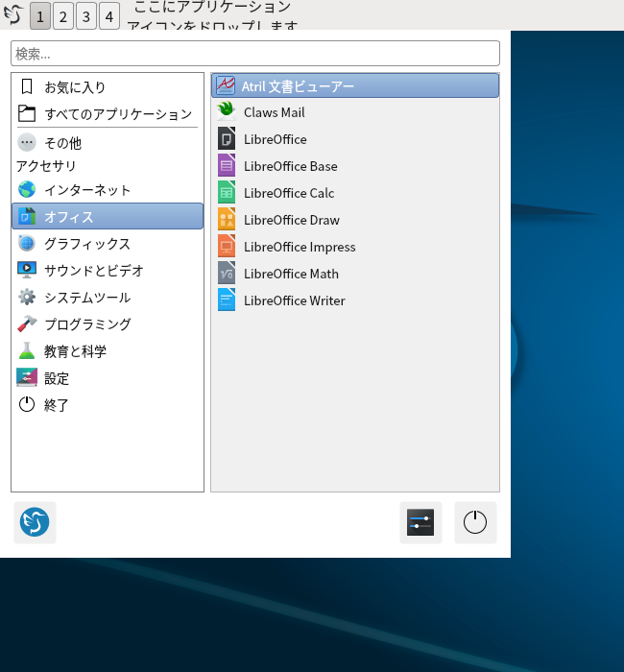This screenshot has width=624, height=672.
Task: Click the hammer icon beside プログラミング
Action: 27,324
